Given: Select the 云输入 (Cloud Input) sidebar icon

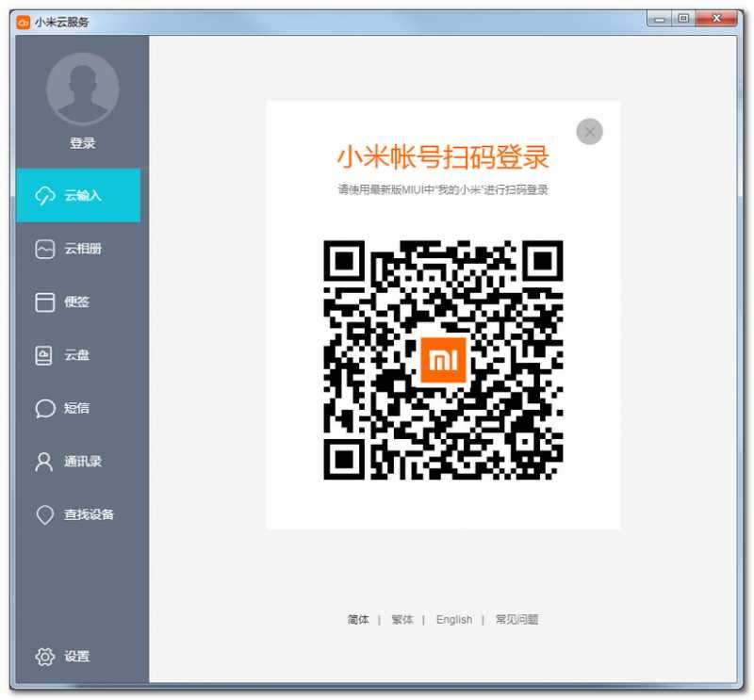Looking at the screenshot, I should point(44,193).
